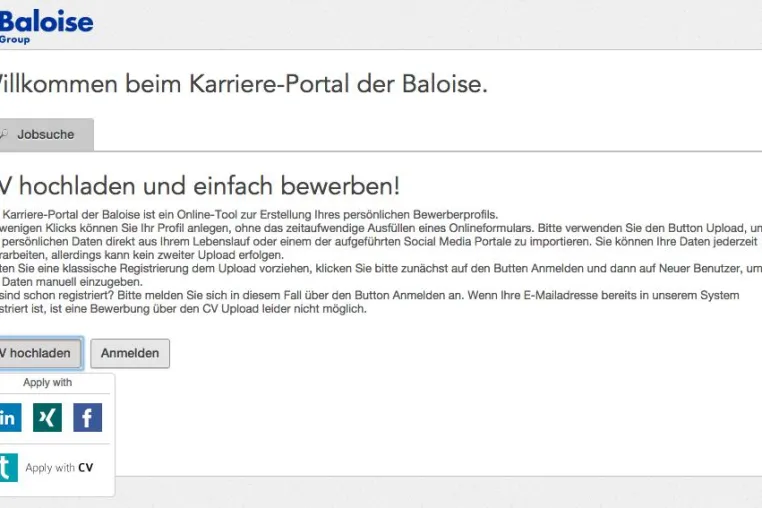This screenshot has height=508, width=762.
Task: Click the CV hochladen button
Action: coord(41,353)
